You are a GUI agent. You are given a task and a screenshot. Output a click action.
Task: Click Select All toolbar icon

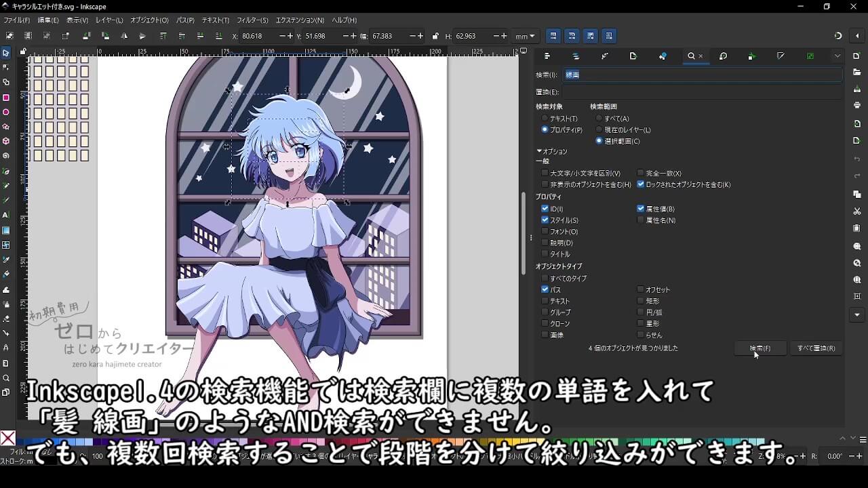click(x=9, y=36)
